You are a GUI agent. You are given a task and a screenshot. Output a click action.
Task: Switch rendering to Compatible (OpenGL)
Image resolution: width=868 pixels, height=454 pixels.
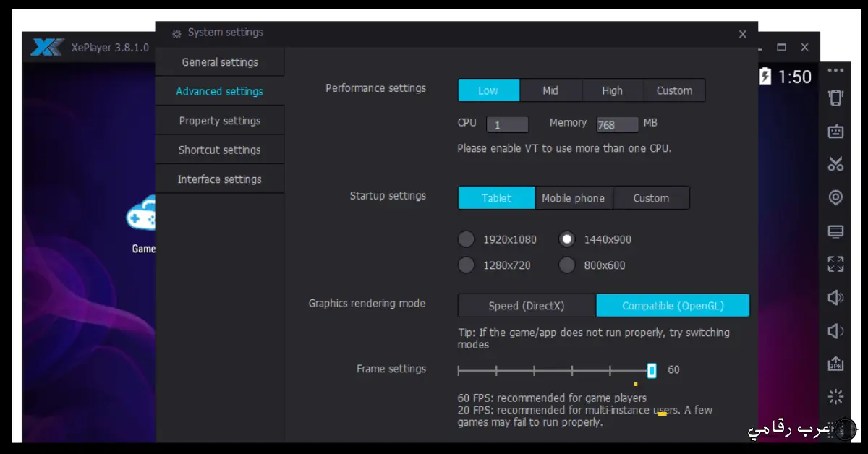[673, 306]
